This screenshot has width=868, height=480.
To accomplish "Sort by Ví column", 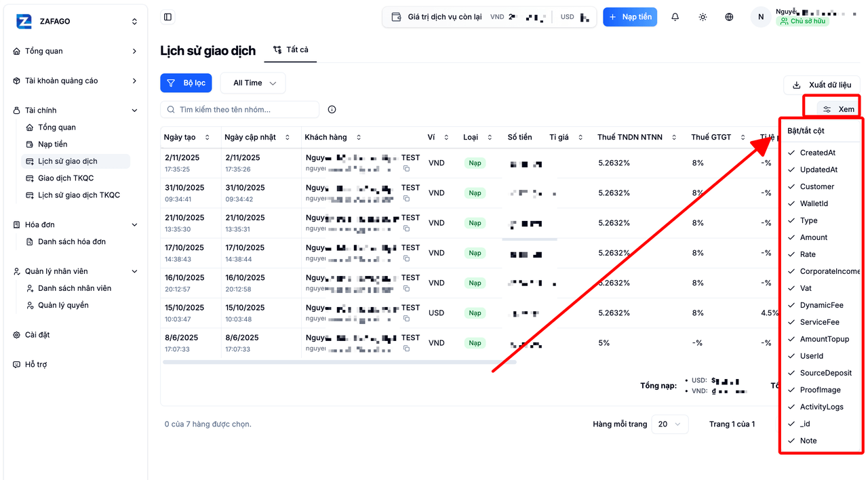I will click(x=438, y=137).
